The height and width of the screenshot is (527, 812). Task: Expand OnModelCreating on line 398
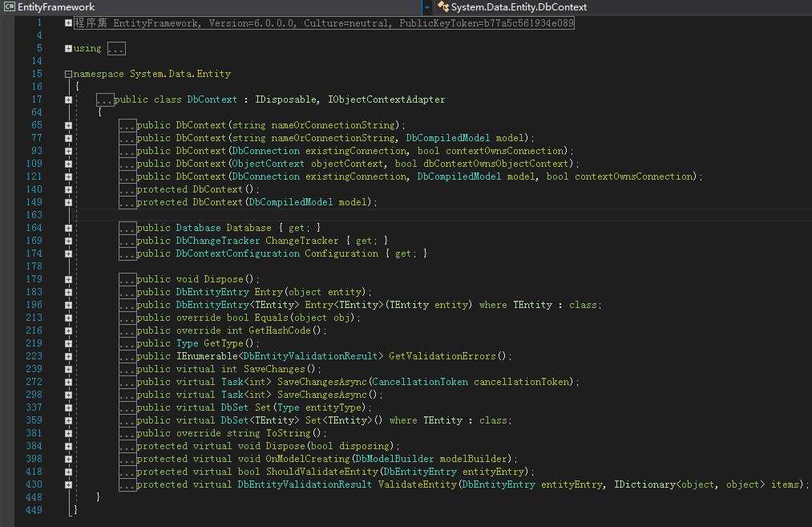pyautogui.click(x=68, y=459)
